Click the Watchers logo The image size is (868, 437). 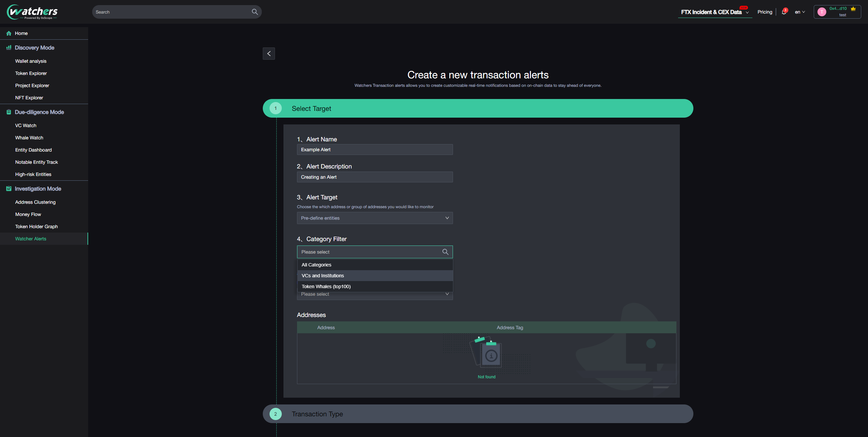[32, 12]
